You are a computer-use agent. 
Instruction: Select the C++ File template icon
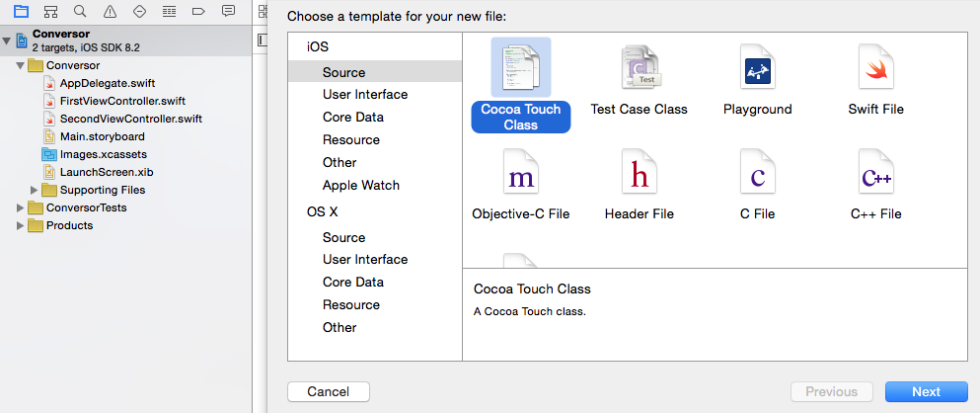876,172
